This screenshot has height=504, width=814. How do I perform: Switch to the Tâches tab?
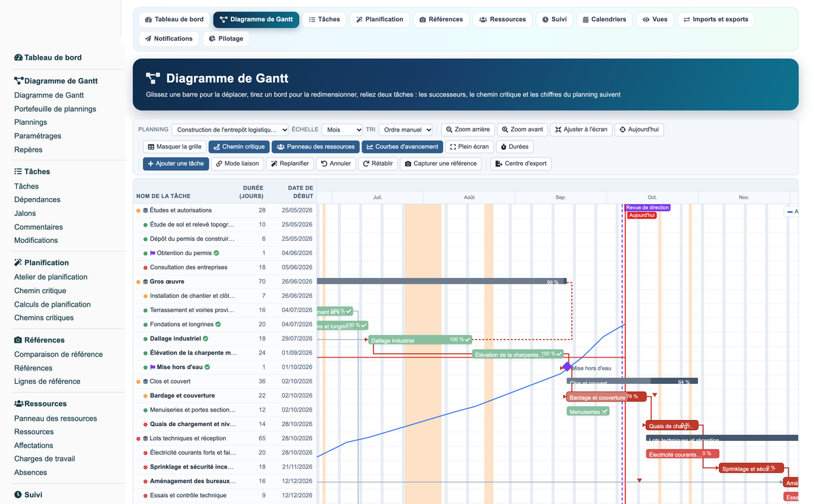[x=324, y=20]
